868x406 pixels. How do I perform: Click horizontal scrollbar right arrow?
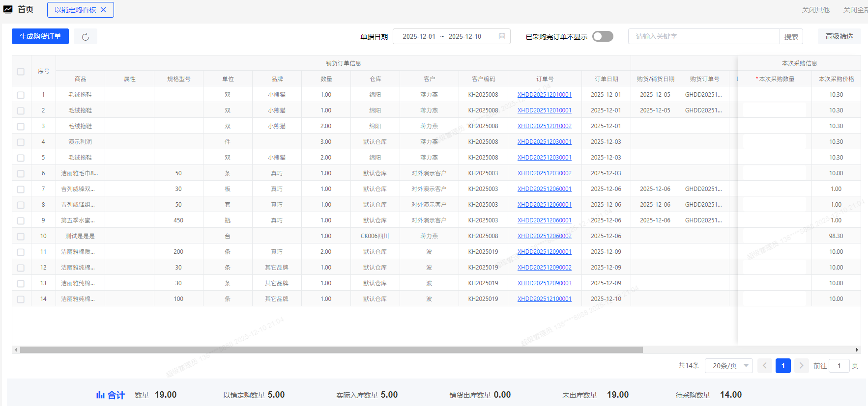coord(857,350)
